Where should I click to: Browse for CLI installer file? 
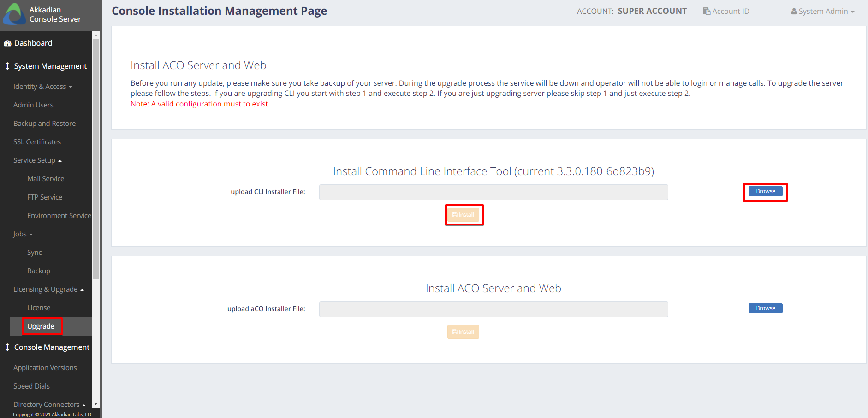click(x=766, y=191)
